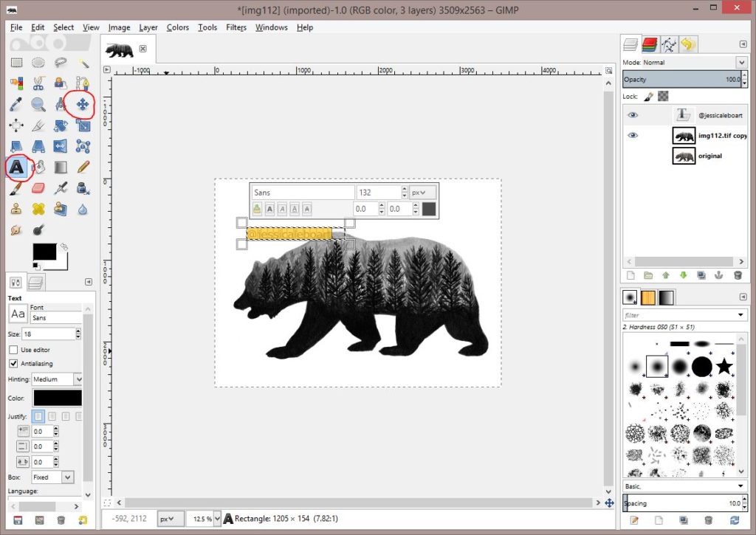
Task: Select the Ellipse Select tool
Action: 38,63
